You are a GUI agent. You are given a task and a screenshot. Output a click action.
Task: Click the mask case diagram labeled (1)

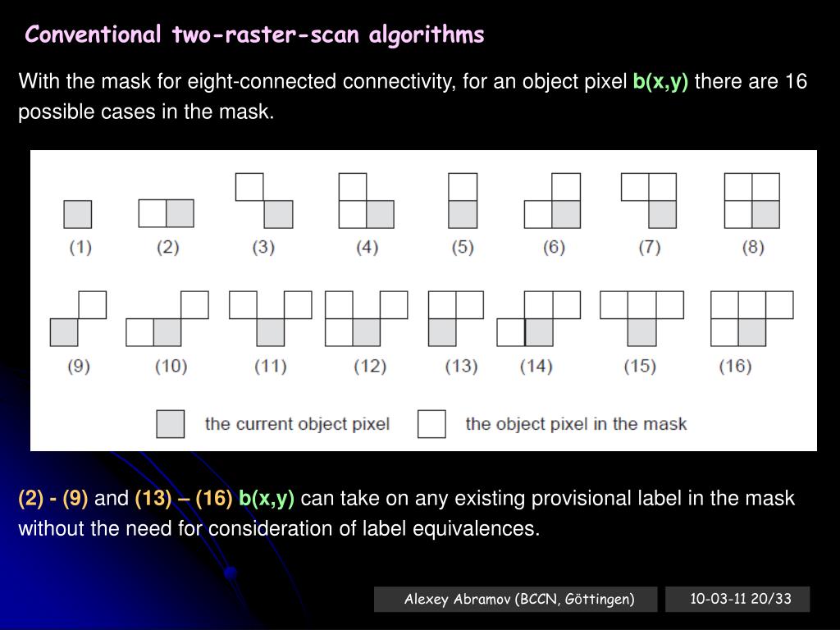78,214
